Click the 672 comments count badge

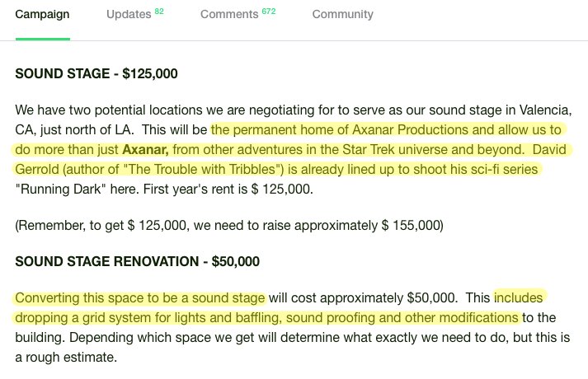coord(269,12)
